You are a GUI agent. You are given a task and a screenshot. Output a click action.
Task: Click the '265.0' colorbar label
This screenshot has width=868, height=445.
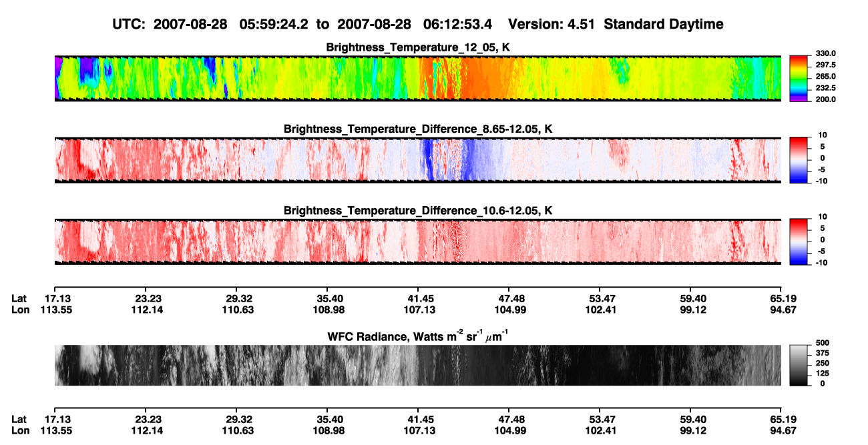[826, 76]
